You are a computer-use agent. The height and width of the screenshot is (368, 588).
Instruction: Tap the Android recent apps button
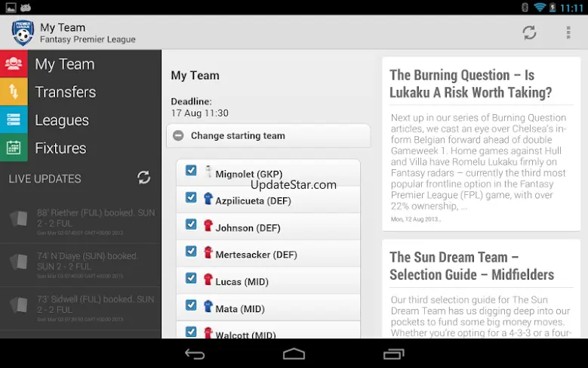pos(393,354)
